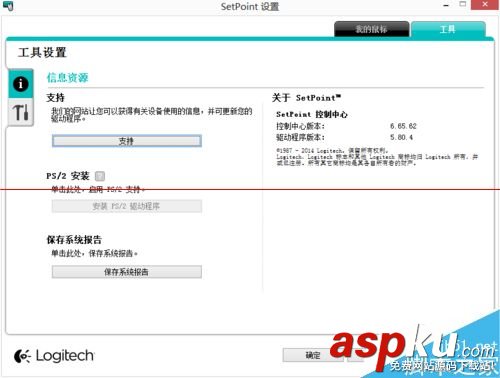Image resolution: width=500 pixels, height=378 pixels.
Task: Minimize the SetPoint window
Action: (446, 5)
